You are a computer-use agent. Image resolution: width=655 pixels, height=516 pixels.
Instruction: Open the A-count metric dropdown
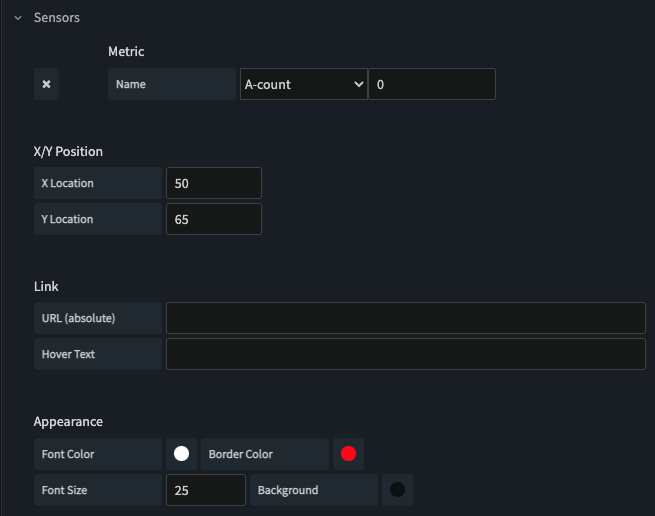pos(304,84)
